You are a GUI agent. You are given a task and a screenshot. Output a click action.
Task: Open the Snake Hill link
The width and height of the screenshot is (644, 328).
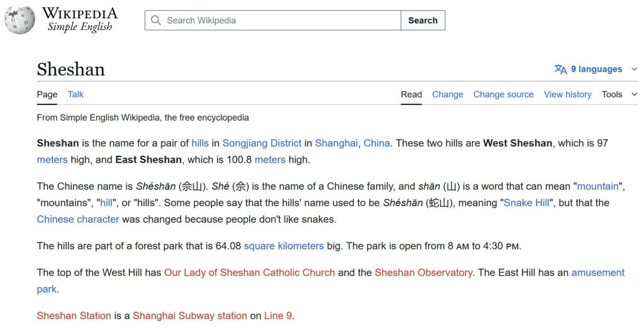(x=526, y=203)
